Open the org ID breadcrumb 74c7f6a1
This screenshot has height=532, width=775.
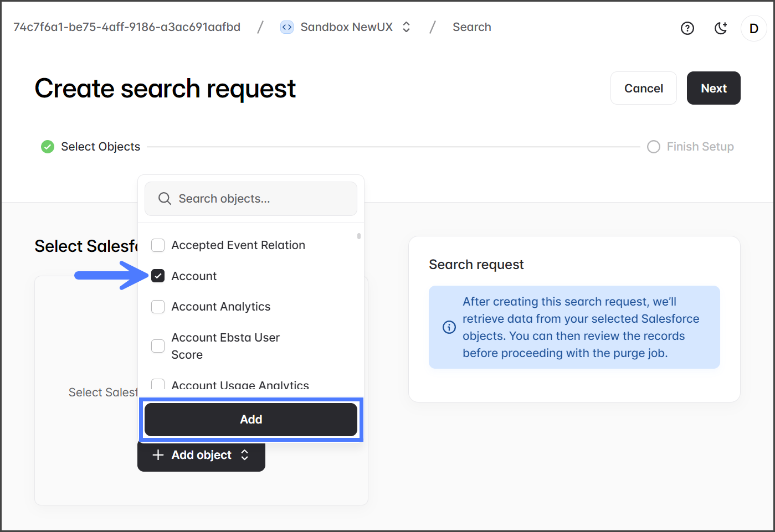click(x=127, y=27)
